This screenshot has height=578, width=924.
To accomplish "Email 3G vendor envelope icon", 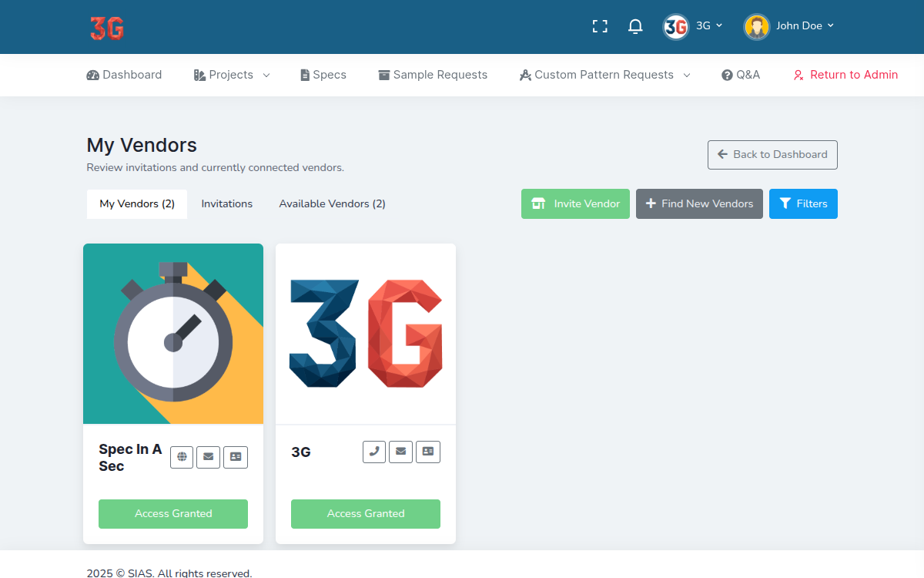I will (401, 452).
